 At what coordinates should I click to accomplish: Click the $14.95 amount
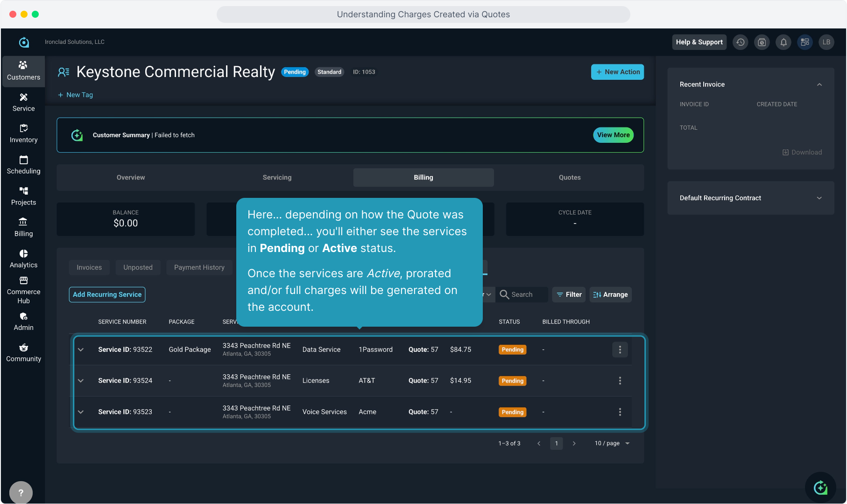tap(460, 381)
